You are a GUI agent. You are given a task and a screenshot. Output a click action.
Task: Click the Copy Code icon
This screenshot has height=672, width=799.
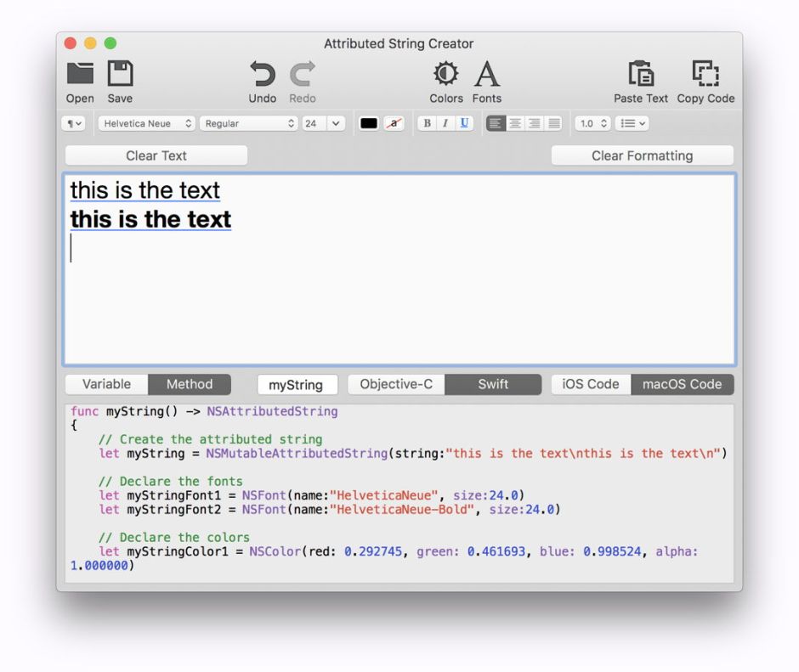[x=705, y=75]
